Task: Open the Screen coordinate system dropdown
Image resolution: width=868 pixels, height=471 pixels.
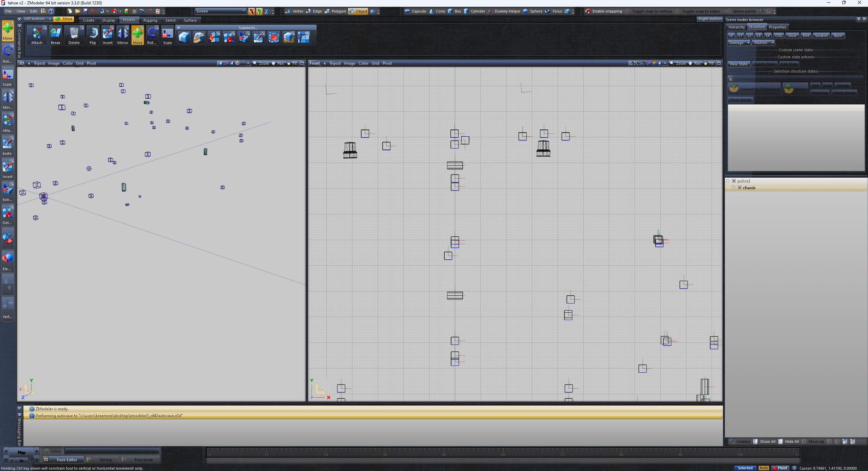Action: click(220, 11)
